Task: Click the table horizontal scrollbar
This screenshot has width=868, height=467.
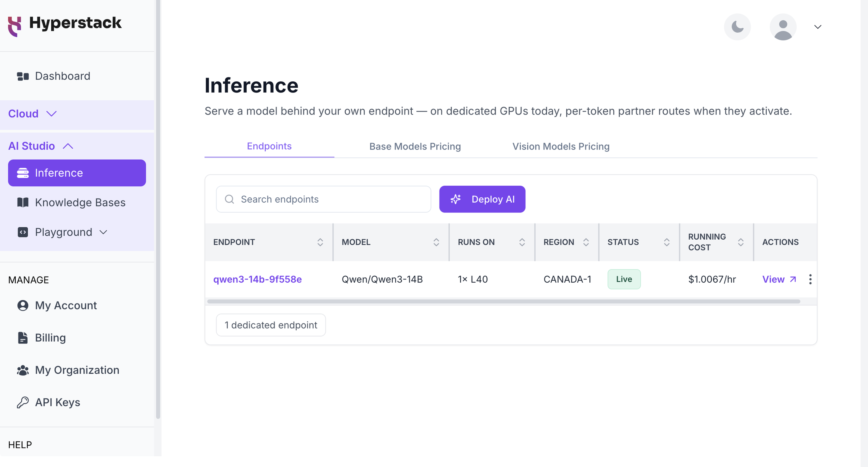Action: pyautogui.click(x=504, y=301)
